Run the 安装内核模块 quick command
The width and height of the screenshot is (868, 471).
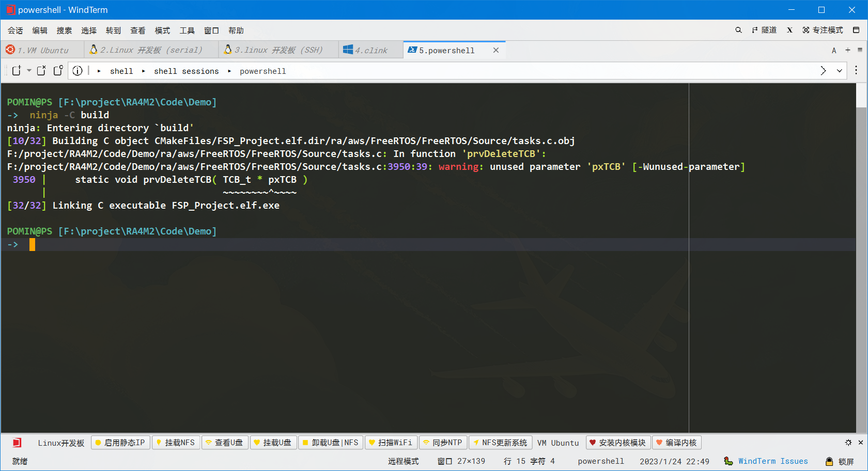tap(618, 443)
